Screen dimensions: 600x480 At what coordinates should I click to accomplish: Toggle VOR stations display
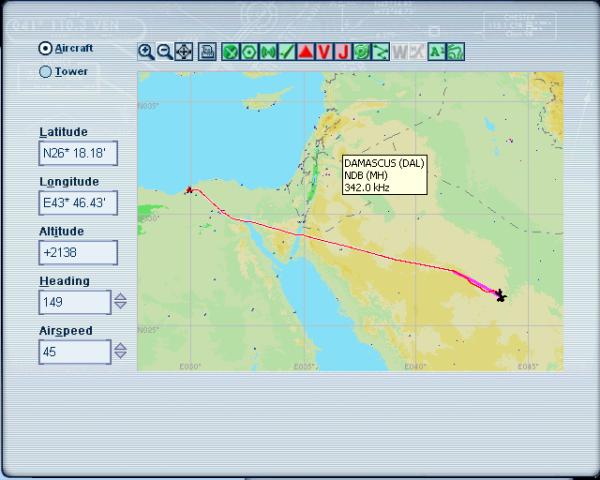tap(249, 52)
